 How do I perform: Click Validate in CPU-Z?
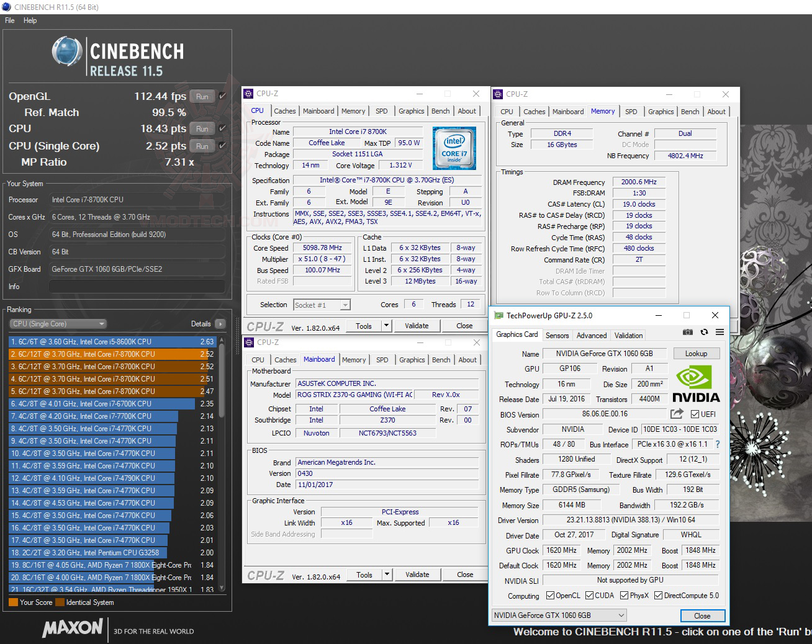(x=417, y=325)
